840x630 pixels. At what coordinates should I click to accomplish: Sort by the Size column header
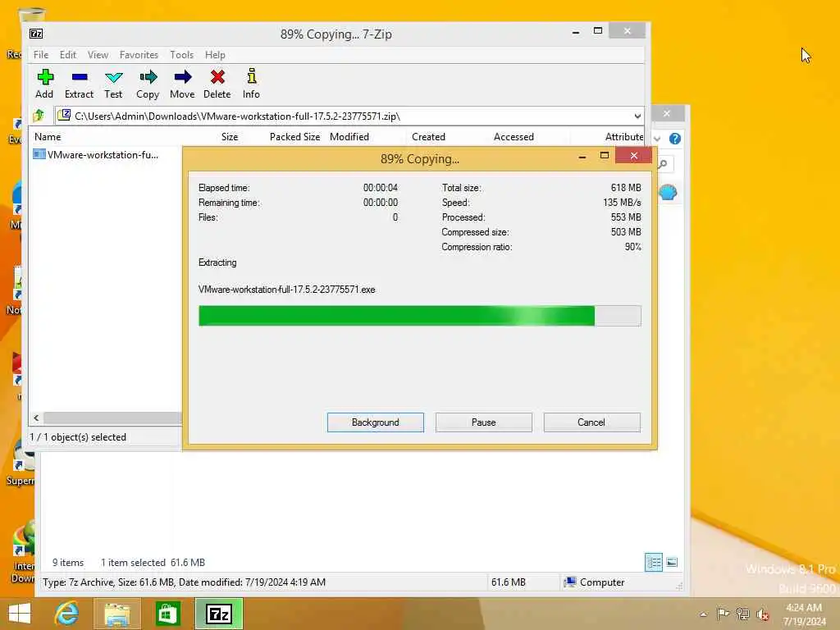230,137
